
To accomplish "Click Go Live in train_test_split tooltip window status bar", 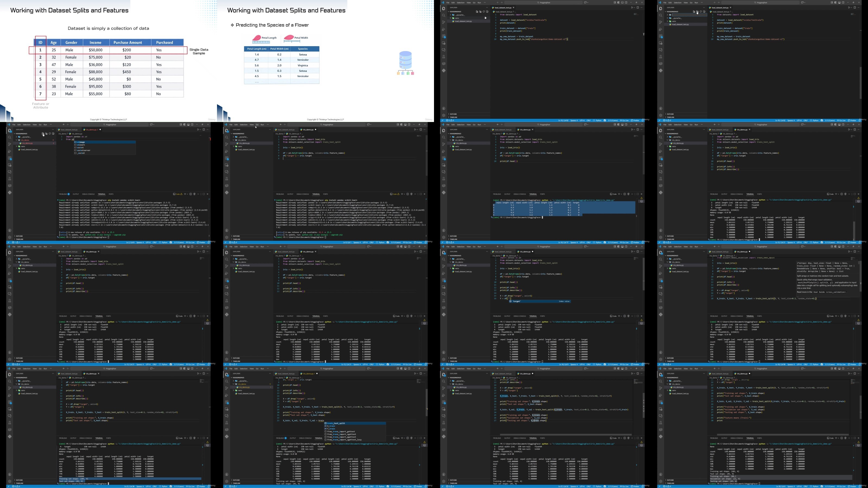I will click(x=841, y=364).
